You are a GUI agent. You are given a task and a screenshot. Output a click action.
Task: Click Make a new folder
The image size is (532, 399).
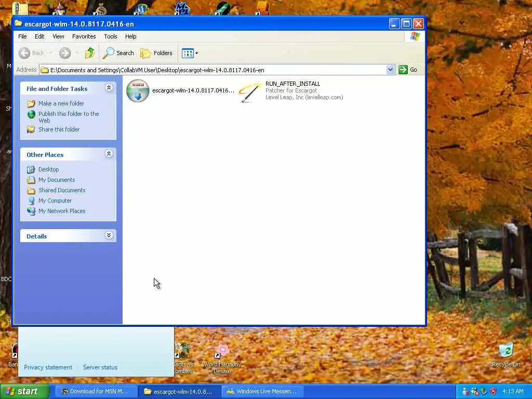coord(61,103)
